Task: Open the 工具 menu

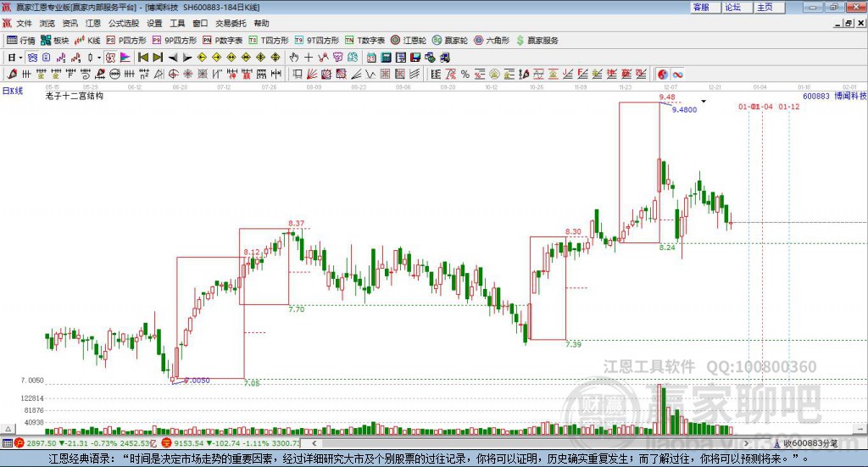Action: (177, 23)
